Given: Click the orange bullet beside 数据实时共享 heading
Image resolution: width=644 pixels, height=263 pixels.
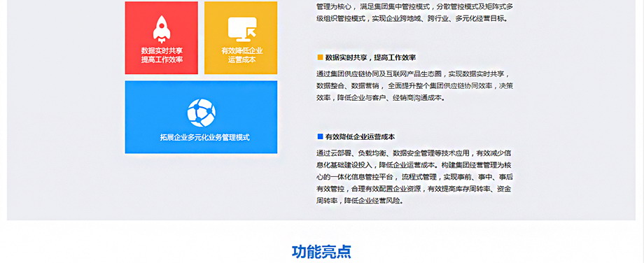Looking at the screenshot, I should pos(321,57).
